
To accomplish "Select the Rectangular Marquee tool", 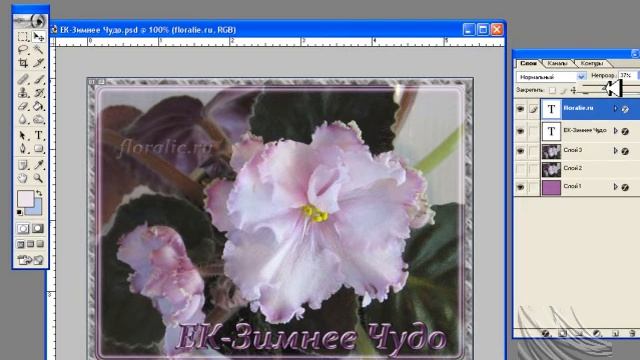I will [23, 37].
